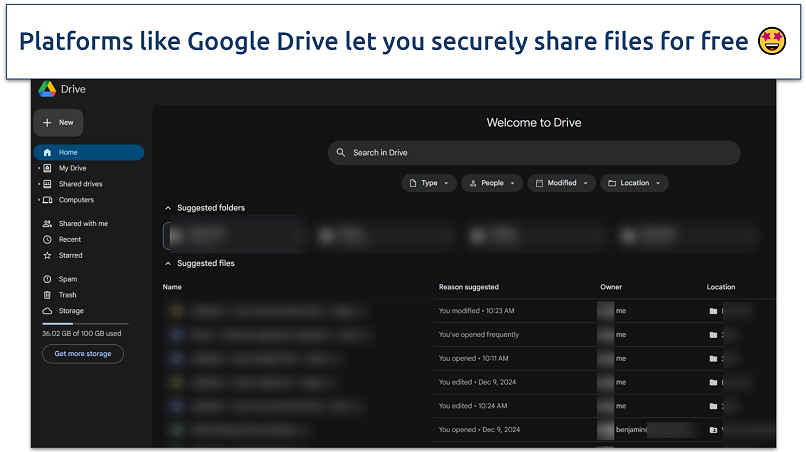The image size is (806, 452).
Task: Click the search magnifier icon
Action: [342, 153]
